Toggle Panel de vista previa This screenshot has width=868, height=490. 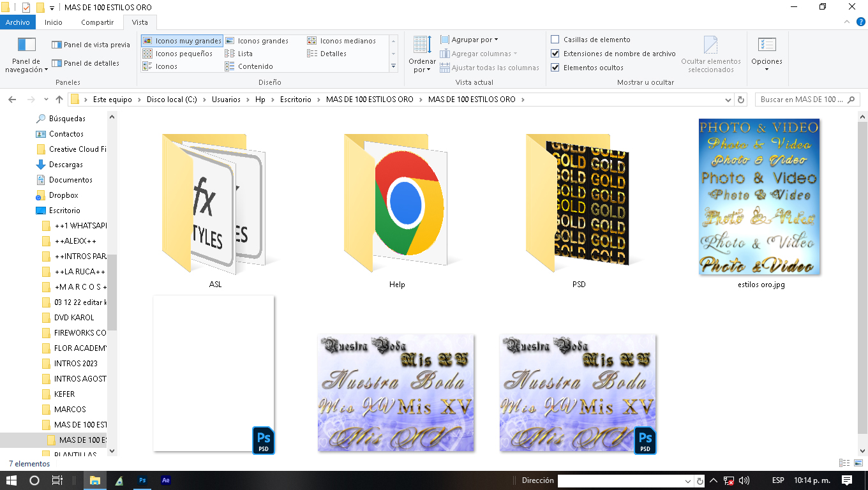(91, 45)
